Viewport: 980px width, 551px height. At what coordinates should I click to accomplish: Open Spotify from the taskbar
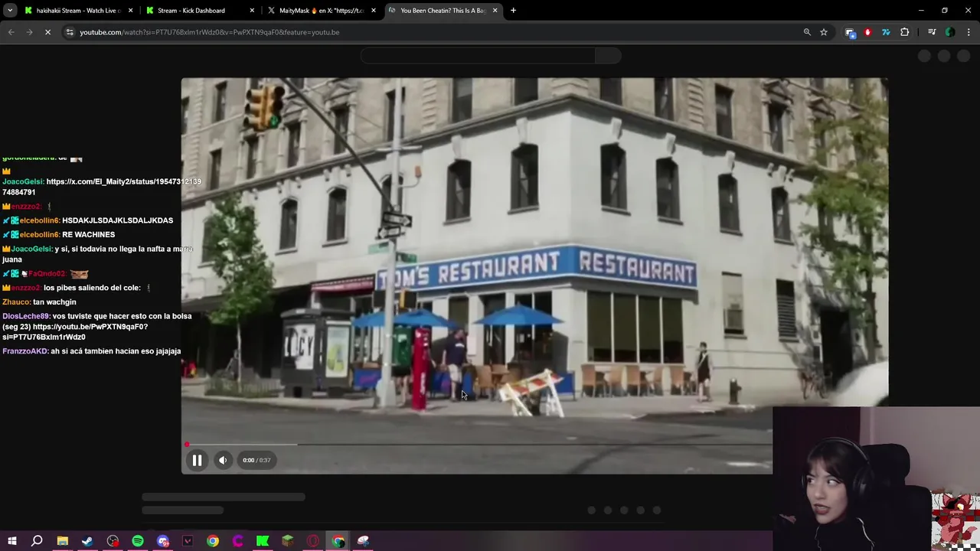[138, 541]
